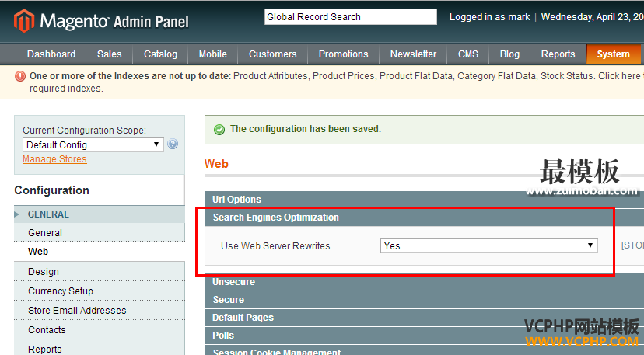The height and width of the screenshot is (355, 644).
Task: Open the CMS menu
Action: point(468,54)
